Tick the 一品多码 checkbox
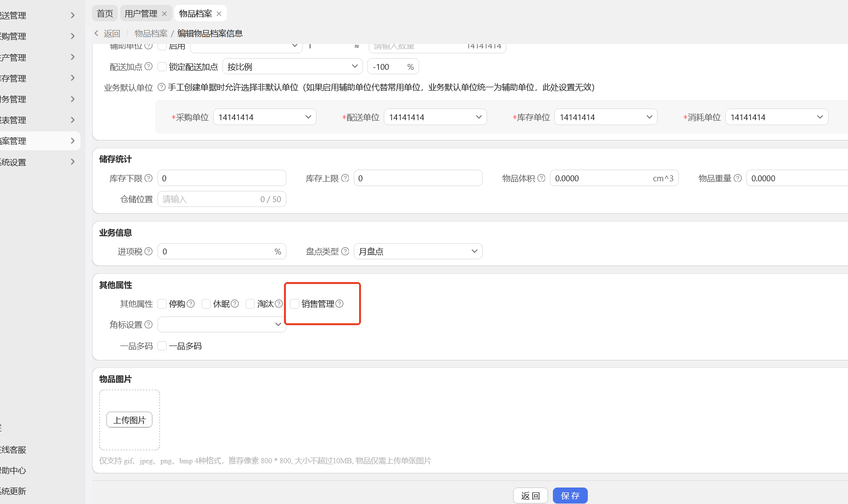848x504 pixels. tap(162, 346)
